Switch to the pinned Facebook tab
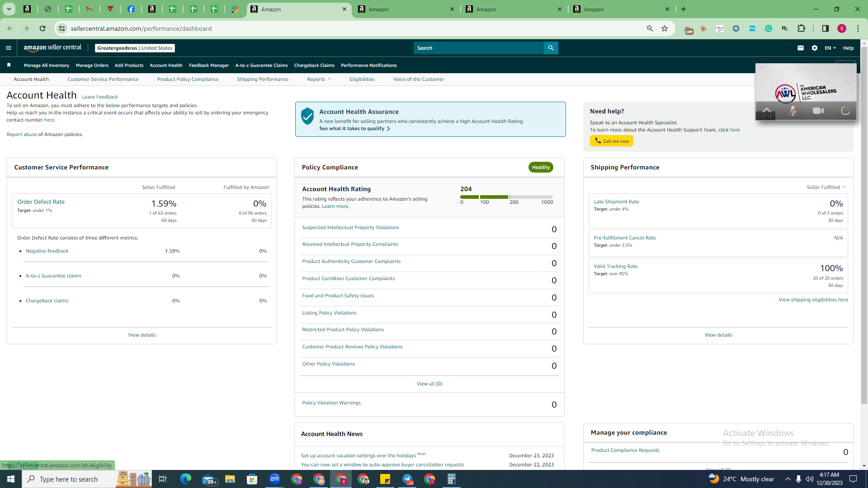This screenshot has width=868, height=488. pos(131,9)
